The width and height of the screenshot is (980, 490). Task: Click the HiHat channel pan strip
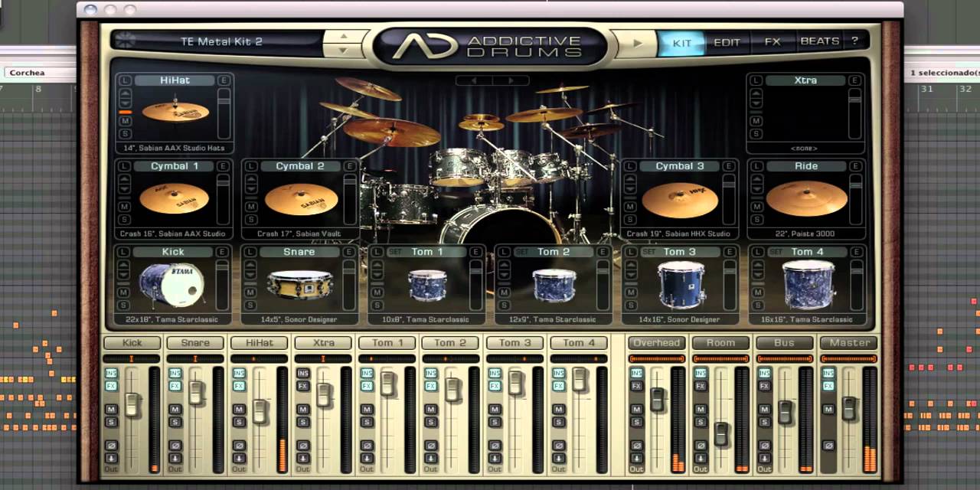[x=260, y=358]
